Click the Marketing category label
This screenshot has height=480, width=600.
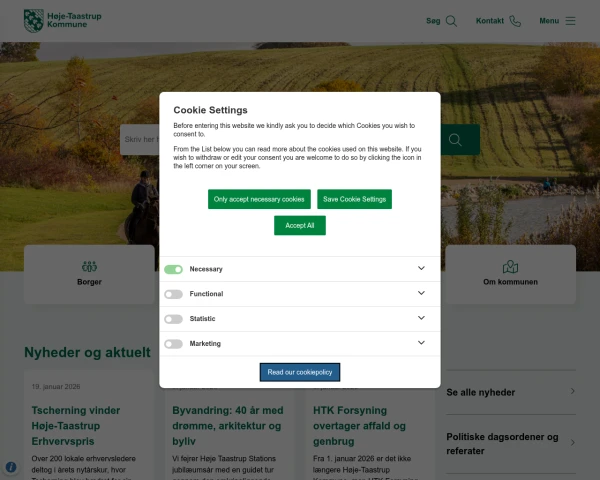coord(205,344)
